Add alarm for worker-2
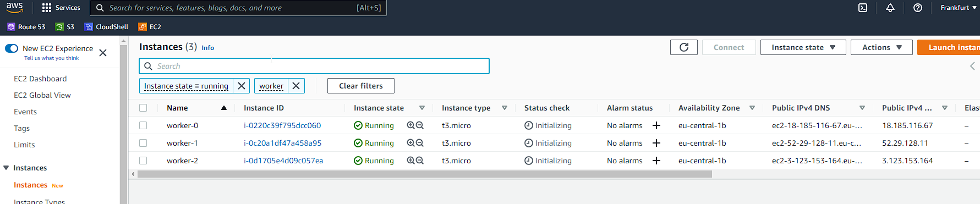The height and width of the screenshot is (204, 980). pos(656,161)
